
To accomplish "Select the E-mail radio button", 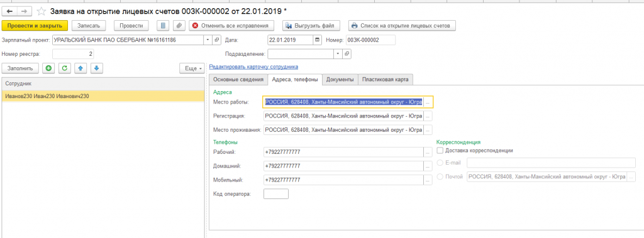I will click(440, 163).
